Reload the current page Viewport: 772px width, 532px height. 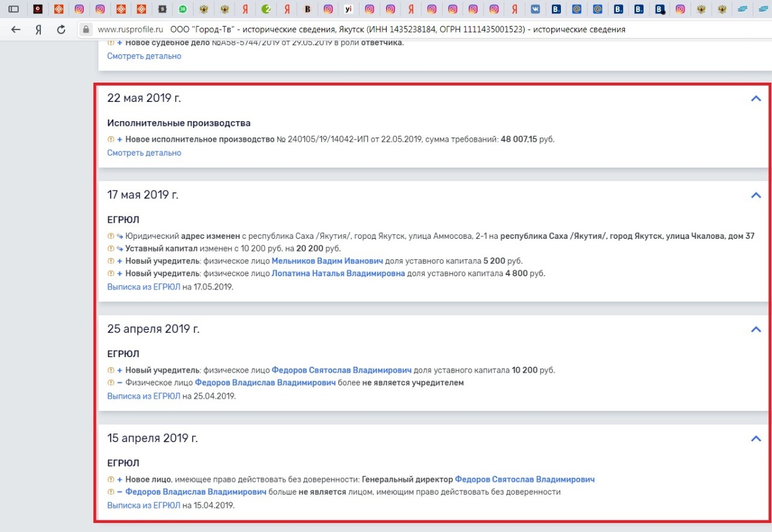point(60,30)
